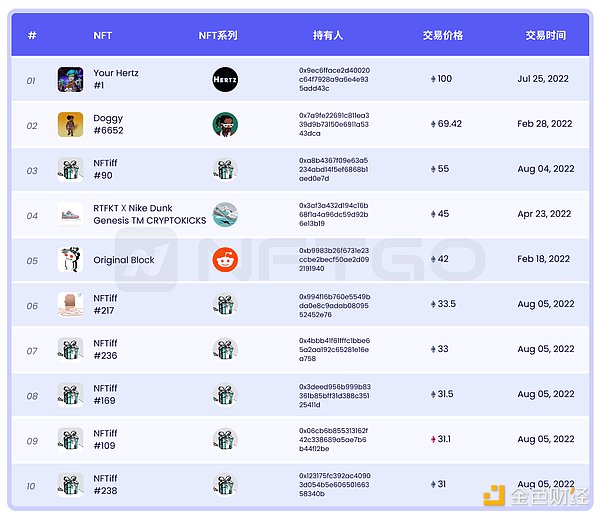Click the RTFKT Nike Dunk sneaker thumbnail
The image size is (600, 517).
tap(70, 215)
